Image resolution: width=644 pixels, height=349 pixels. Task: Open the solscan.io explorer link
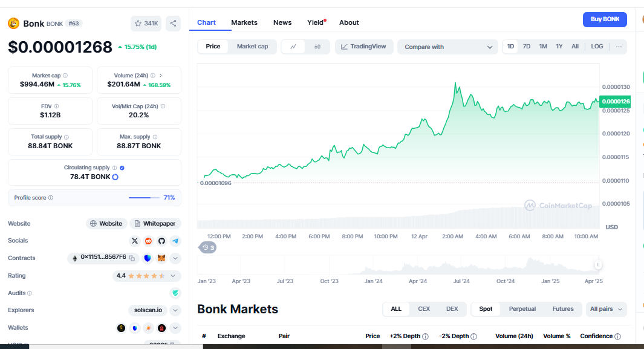(x=148, y=310)
